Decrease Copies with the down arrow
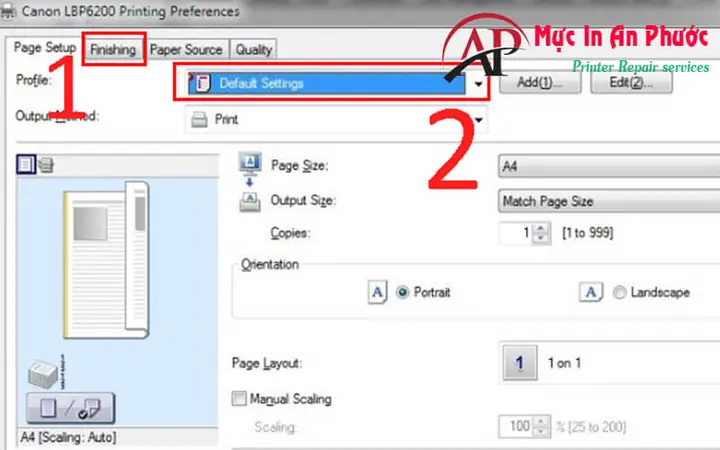The height and width of the screenshot is (450, 720). [x=541, y=238]
